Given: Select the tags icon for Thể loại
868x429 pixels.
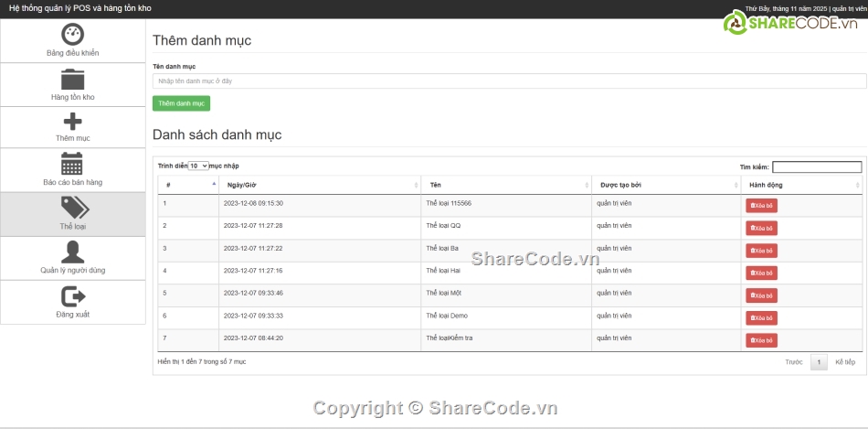Looking at the screenshot, I should 75,208.
